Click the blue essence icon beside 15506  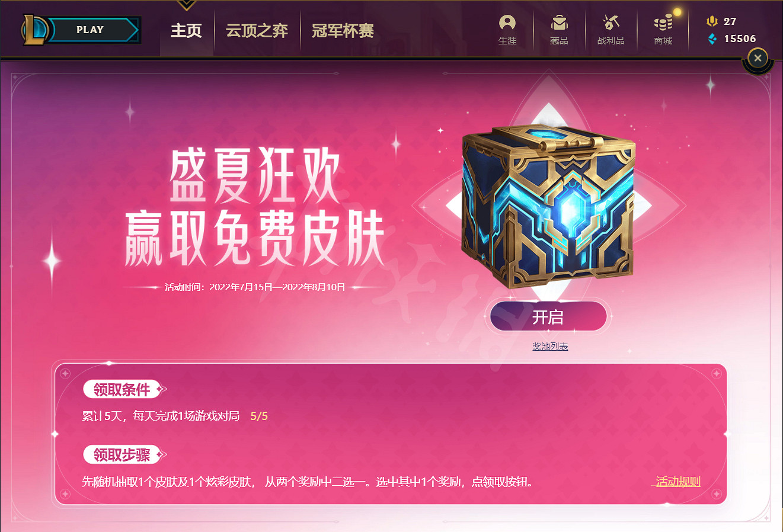coord(712,39)
